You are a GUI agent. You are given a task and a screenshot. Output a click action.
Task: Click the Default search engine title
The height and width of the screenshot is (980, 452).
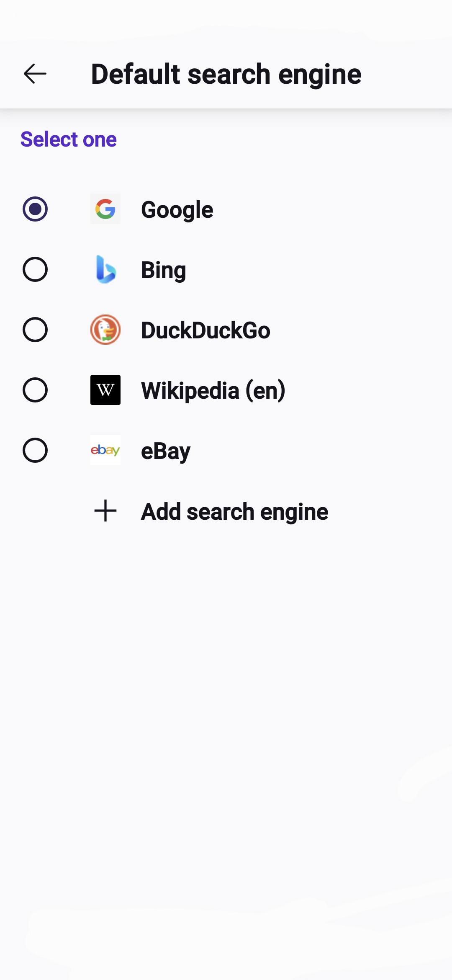(226, 74)
